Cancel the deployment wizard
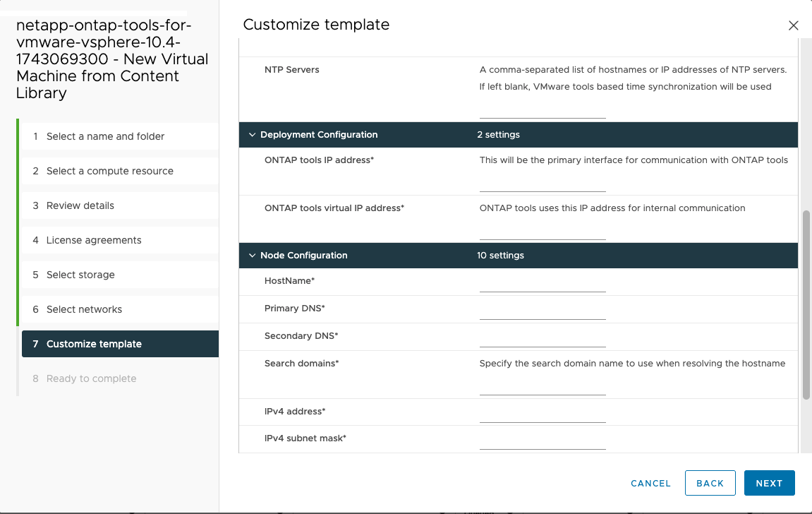The height and width of the screenshot is (514, 812). click(650, 483)
